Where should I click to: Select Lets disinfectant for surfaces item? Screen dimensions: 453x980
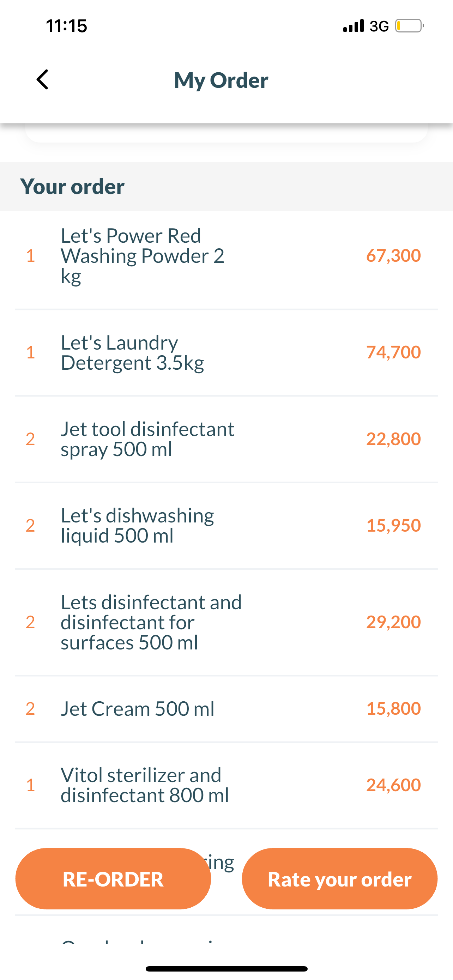pyautogui.click(x=151, y=622)
